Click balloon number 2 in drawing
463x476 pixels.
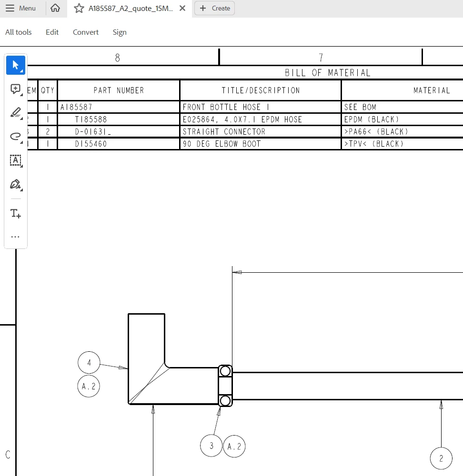(441, 458)
